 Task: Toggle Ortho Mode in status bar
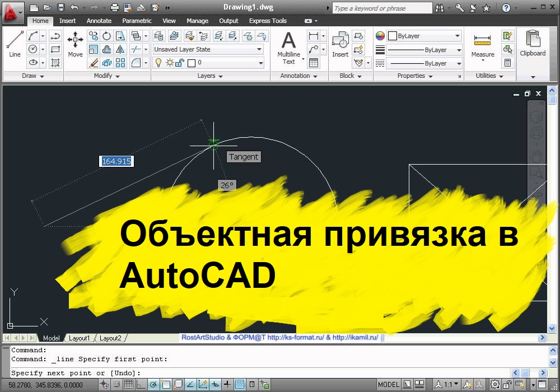(x=141, y=385)
